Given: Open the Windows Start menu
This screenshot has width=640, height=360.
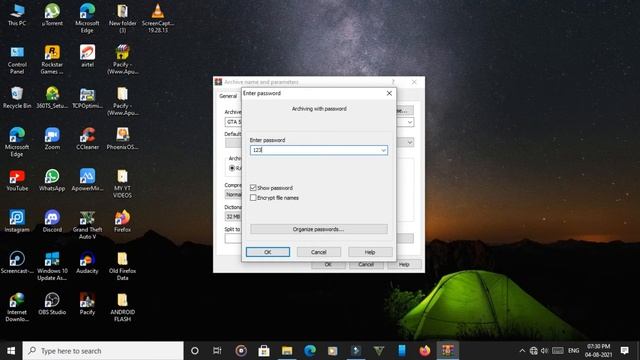Looking at the screenshot, I should 11,351.
